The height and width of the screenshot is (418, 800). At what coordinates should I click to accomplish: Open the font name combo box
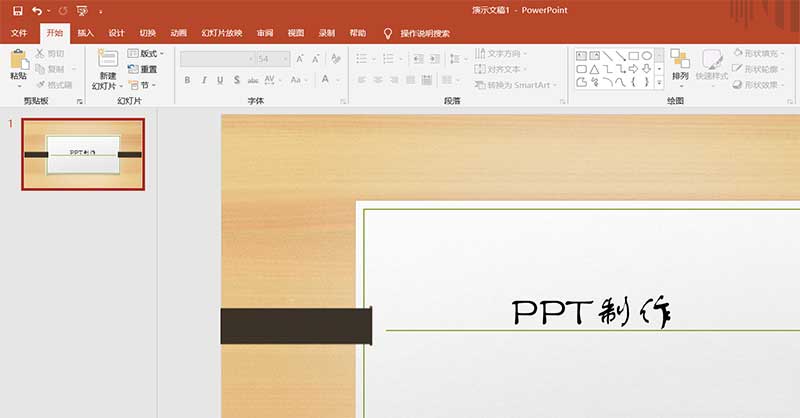click(217, 59)
